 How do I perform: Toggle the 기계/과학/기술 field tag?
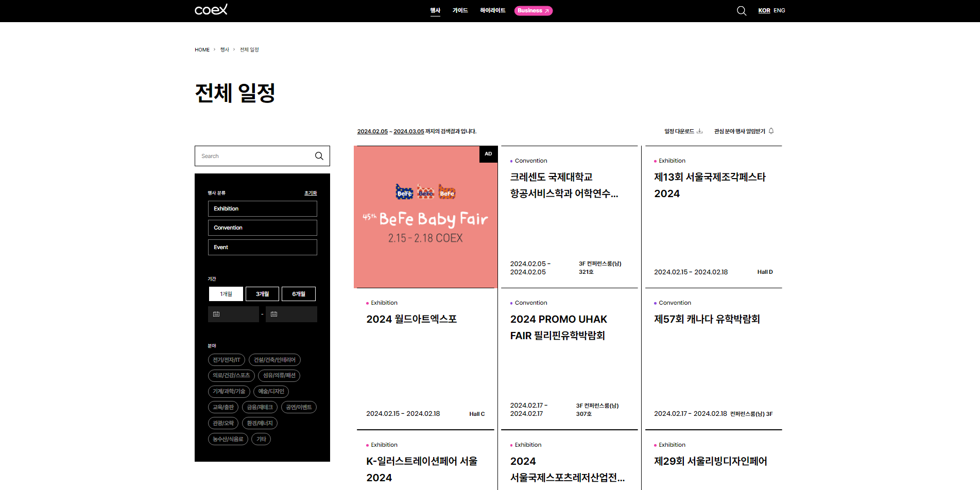click(x=229, y=392)
